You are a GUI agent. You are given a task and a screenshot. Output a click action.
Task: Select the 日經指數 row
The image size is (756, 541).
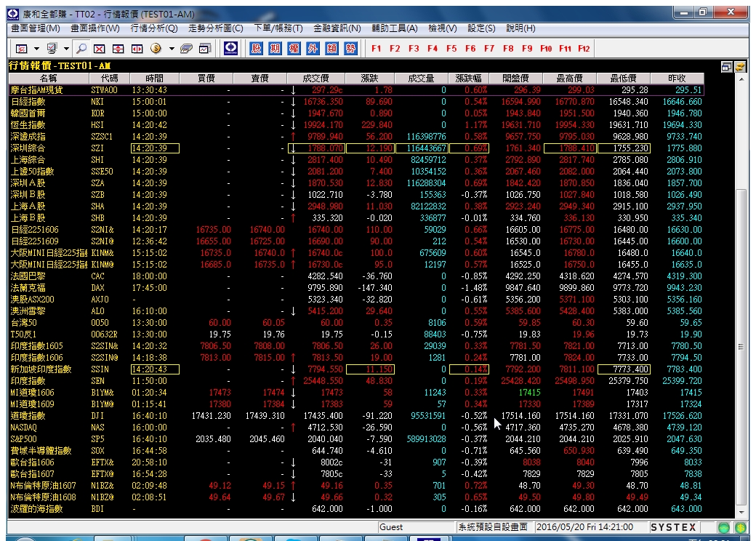tap(356, 101)
